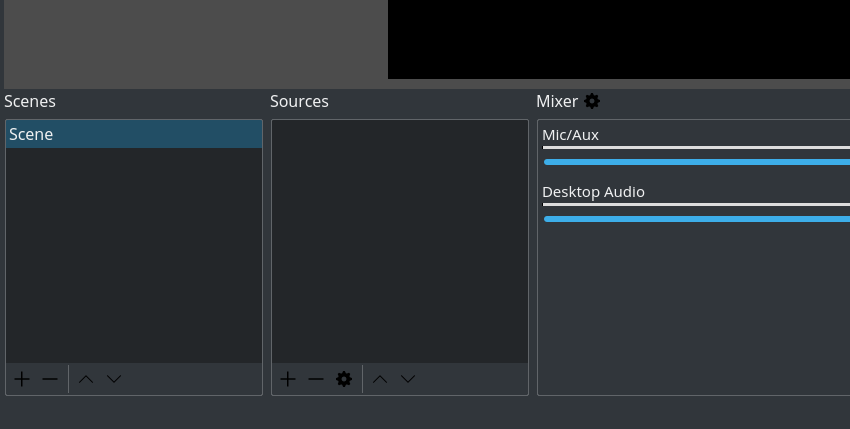Click the Mic/Aux channel label
This screenshot has height=429, width=850.
570,135
